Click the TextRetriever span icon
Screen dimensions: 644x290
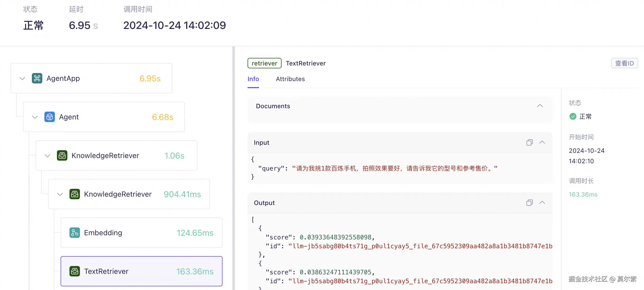[x=75, y=271]
